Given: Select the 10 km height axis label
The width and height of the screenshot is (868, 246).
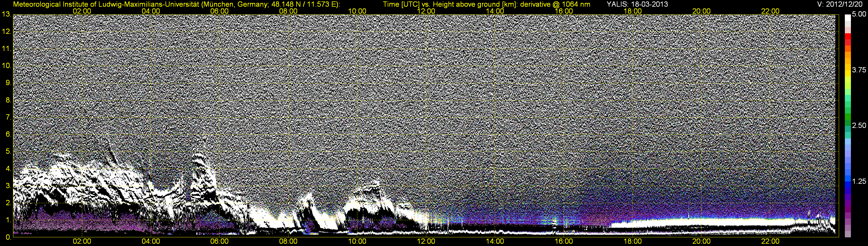Looking at the screenshot, I should point(6,66).
